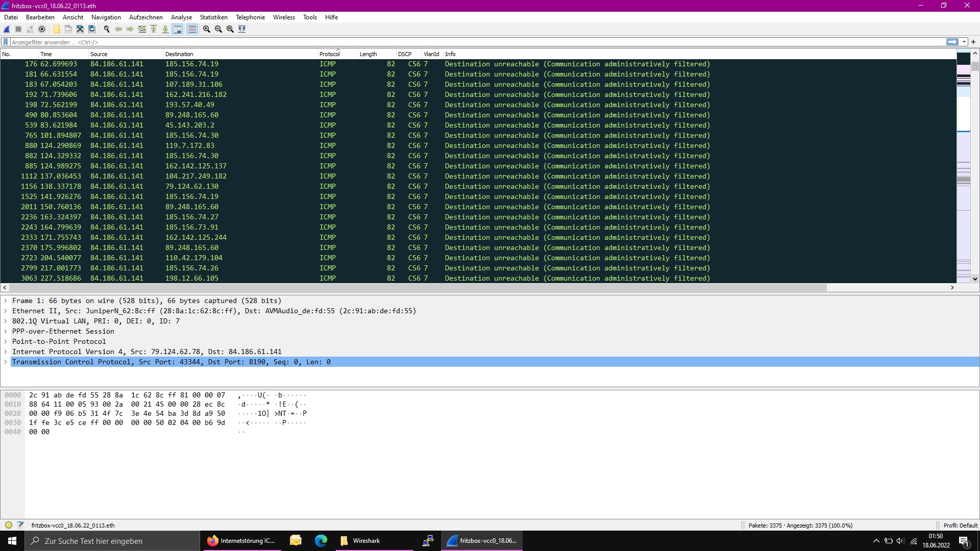Expand the Point-to-Point Protocol section
Screen dimensions: 980x551
pos(6,342)
